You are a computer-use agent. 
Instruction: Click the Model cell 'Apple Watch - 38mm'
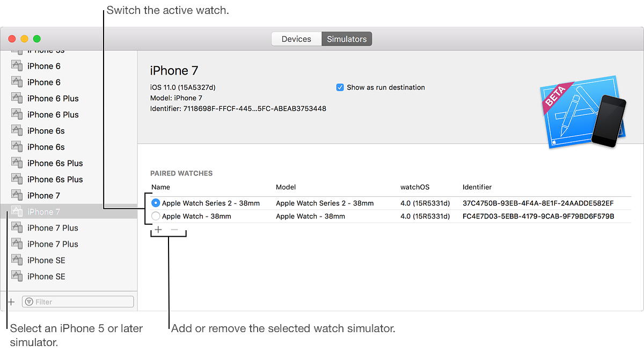click(310, 216)
